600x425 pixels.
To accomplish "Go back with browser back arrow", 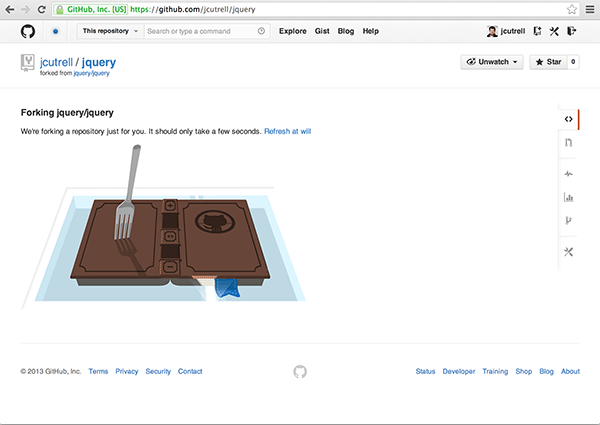I will pyautogui.click(x=10, y=9).
